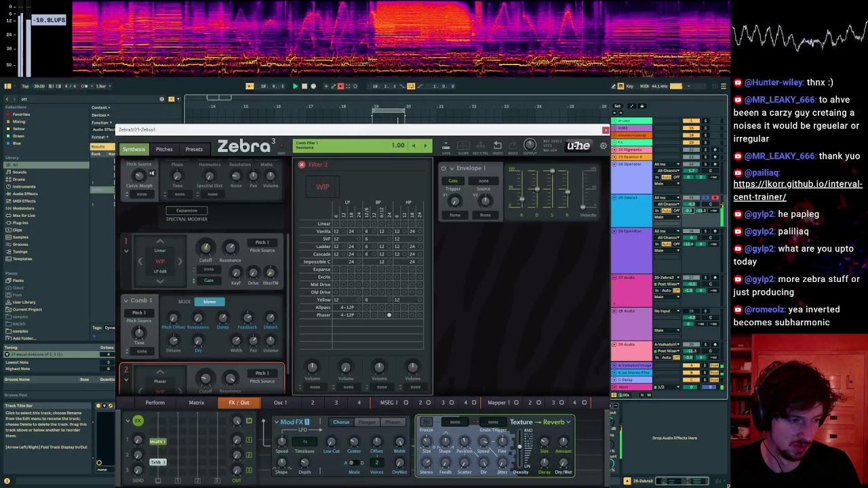
Task: Click filter 1 type up chevron
Action: coord(160,242)
